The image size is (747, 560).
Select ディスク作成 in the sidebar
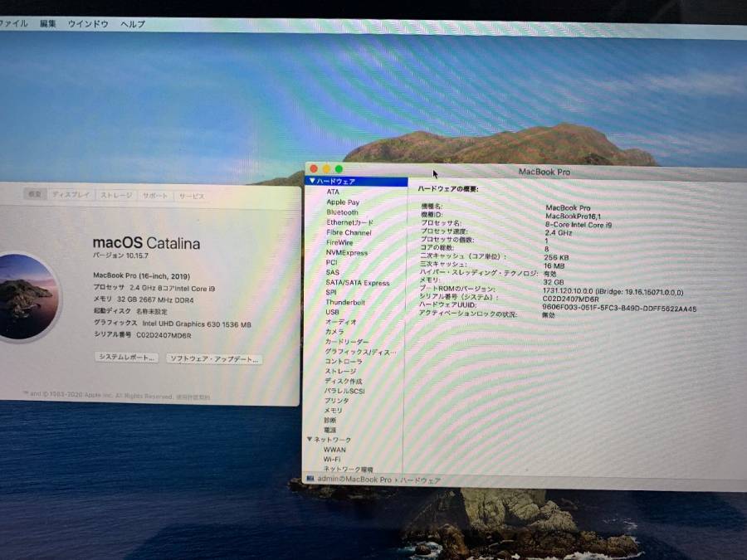point(344,381)
